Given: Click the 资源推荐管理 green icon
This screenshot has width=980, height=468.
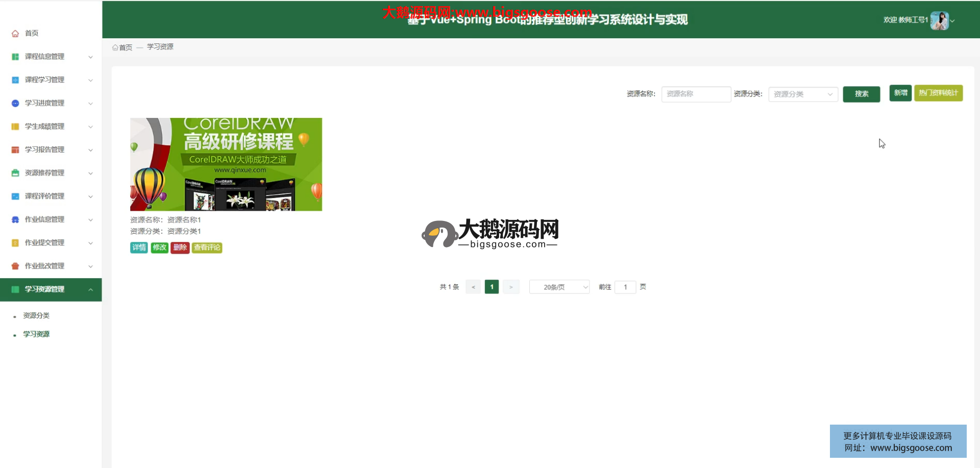Looking at the screenshot, I should point(15,173).
